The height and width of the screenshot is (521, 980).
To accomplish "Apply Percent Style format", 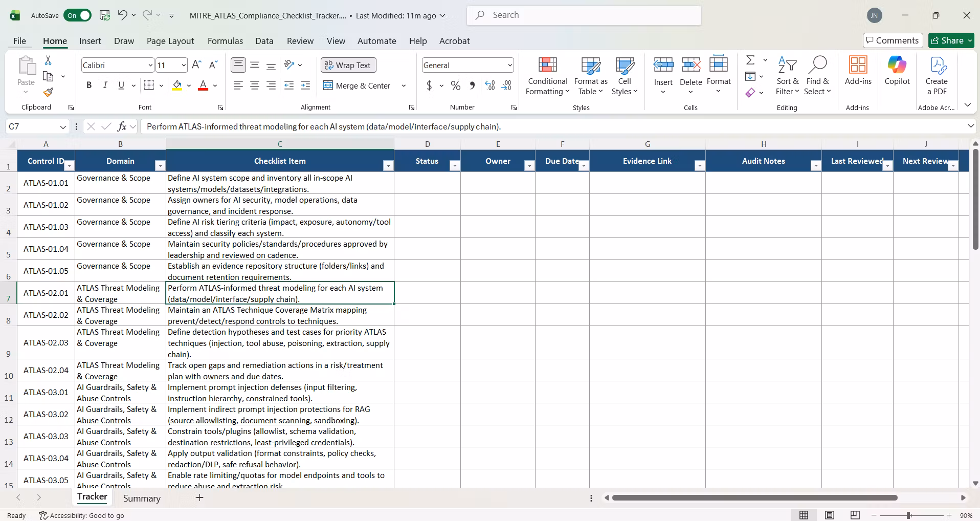I will click(x=456, y=85).
